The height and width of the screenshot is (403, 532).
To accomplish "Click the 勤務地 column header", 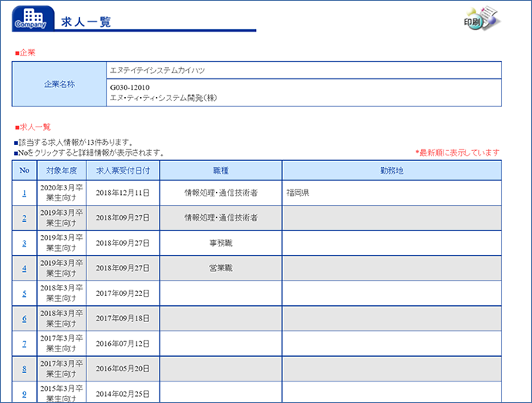I will pos(392,170).
